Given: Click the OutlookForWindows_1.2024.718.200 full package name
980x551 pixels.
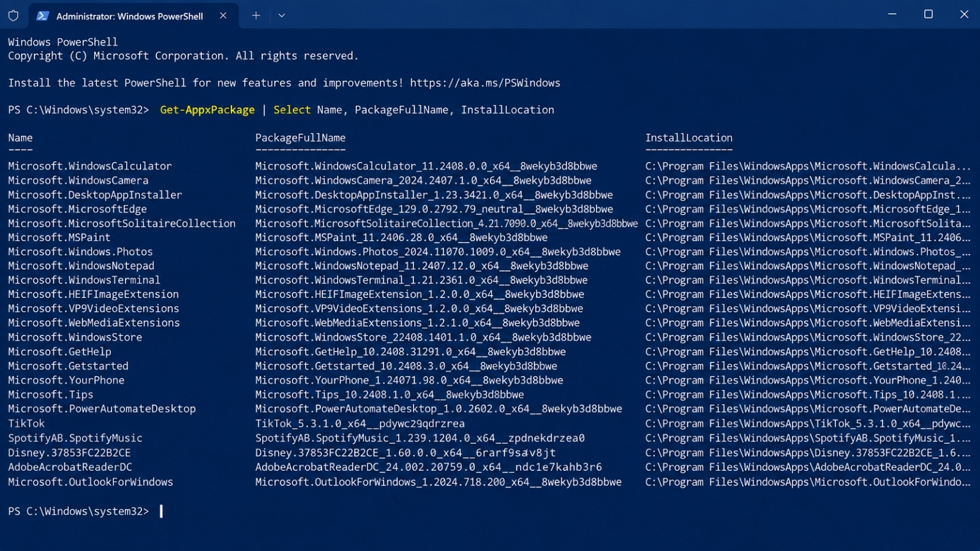Looking at the screenshot, I should coord(439,482).
